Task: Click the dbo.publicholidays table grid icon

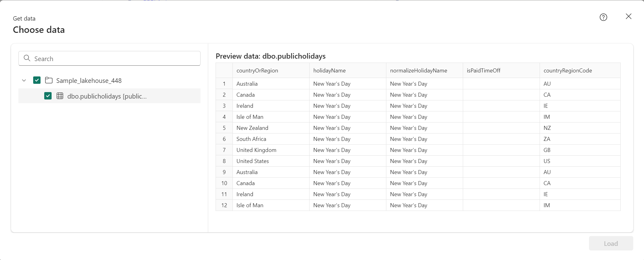Action: [x=60, y=96]
